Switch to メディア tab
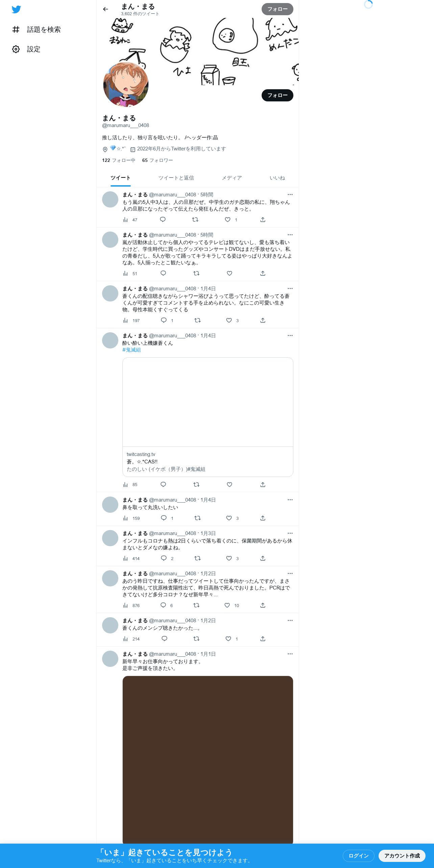This screenshot has height=868, width=434. click(232, 178)
